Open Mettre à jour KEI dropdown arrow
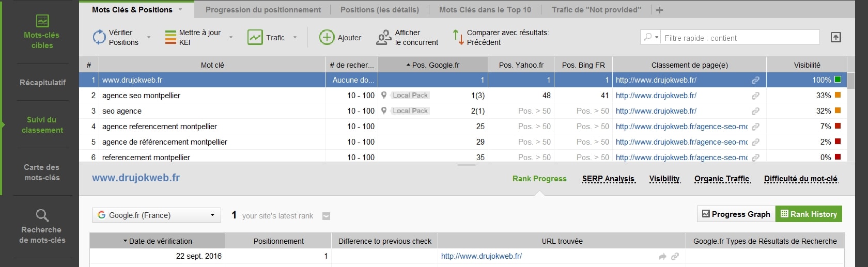Screen dimensions: 868x267 click(x=231, y=37)
